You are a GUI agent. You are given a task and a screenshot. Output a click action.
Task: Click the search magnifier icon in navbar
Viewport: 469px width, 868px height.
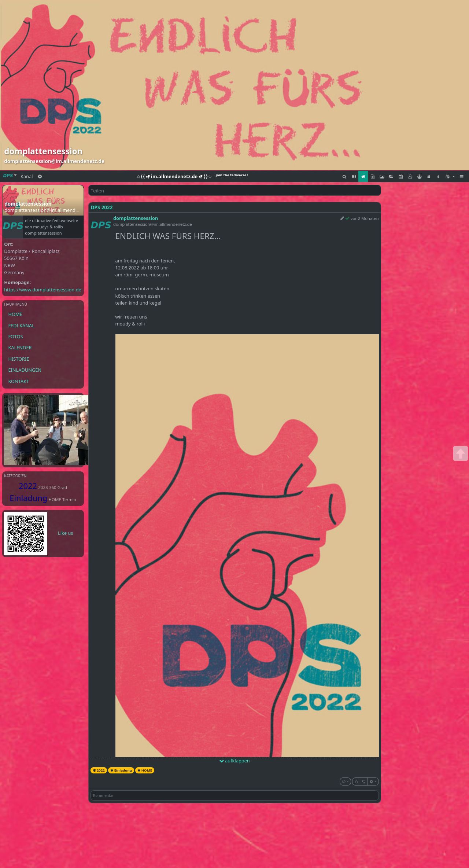pyautogui.click(x=344, y=177)
